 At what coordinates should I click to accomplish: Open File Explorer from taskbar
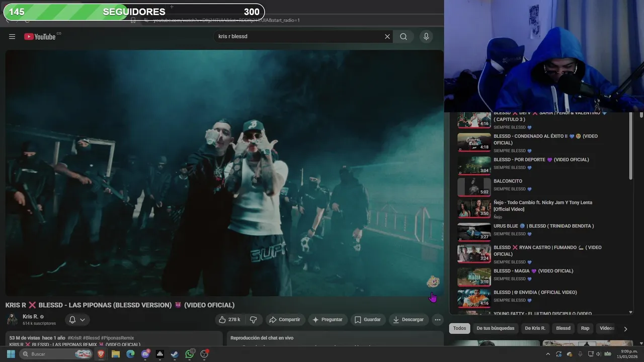pos(116,354)
